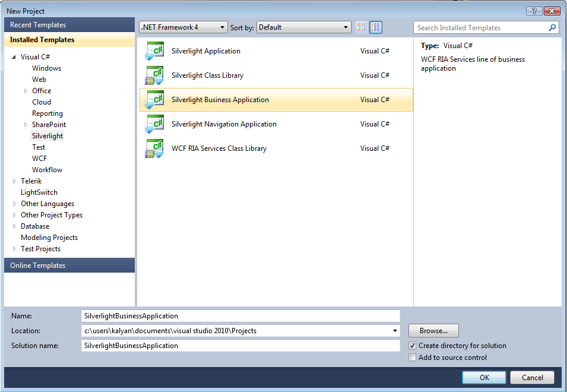Image resolution: width=567 pixels, height=392 pixels.
Task: Click the Cancel button
Action: [533, 378]
